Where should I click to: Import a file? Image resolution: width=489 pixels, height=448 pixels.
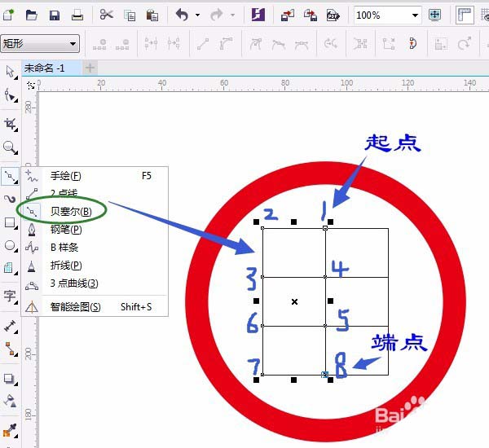click(x=287, y=15)
